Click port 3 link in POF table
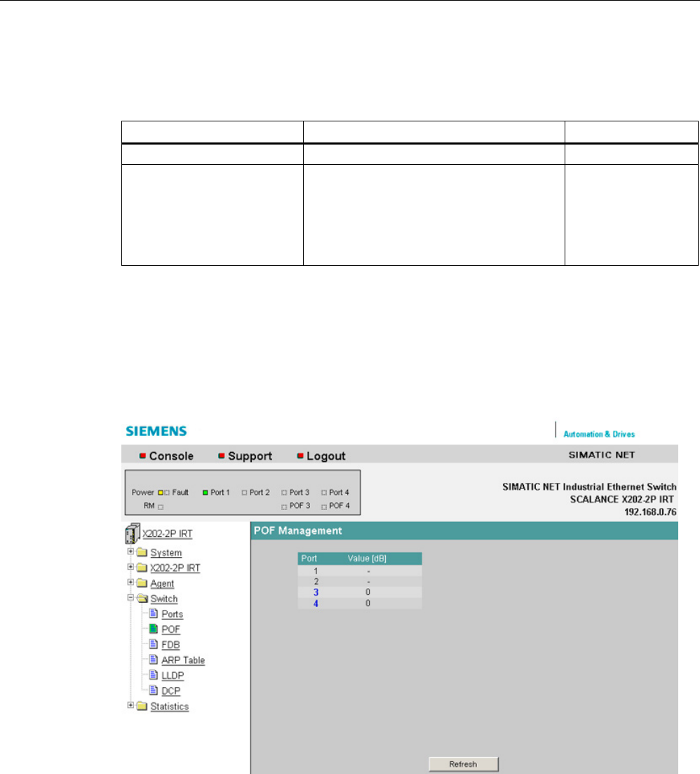 pos(316,592)
